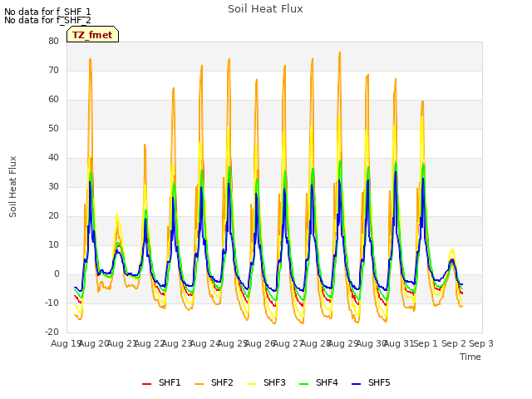Click the Sep 3 x-axis date label
Viewport: 532px width, 399px height.
(481, 343)
